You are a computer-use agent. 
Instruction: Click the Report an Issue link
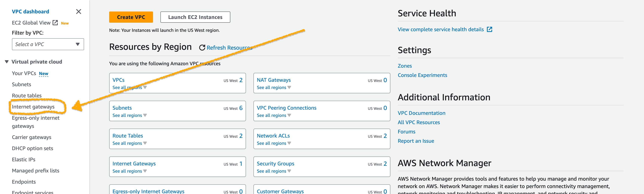[x=416, y=141]
